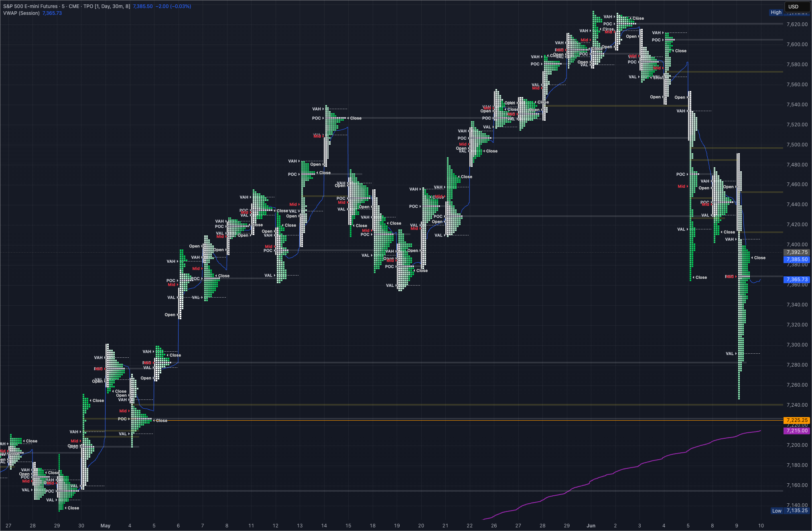Screen dimensions: 812x531
Task: Click the 12 date on the time axis
Action: (276, 526)
